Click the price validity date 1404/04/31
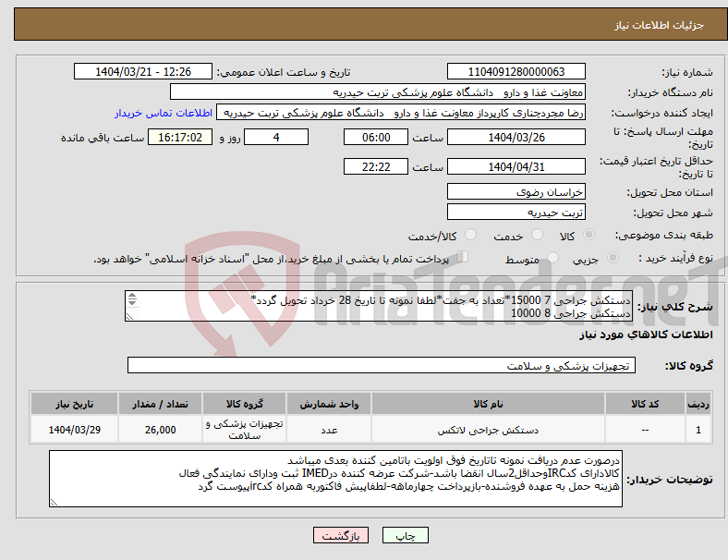This screenshot has width=728, height=560. coord(516,166)
